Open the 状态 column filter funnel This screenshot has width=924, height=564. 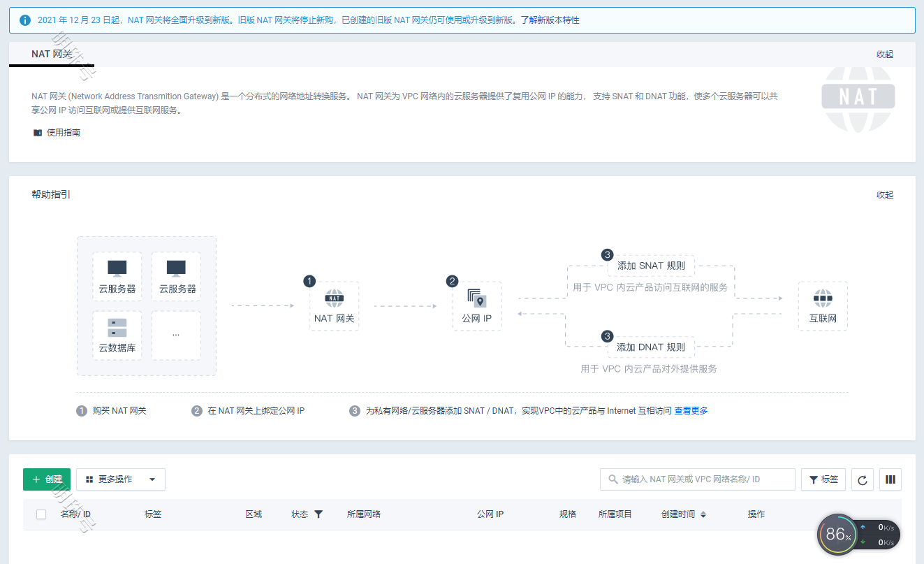click(318, 514)
